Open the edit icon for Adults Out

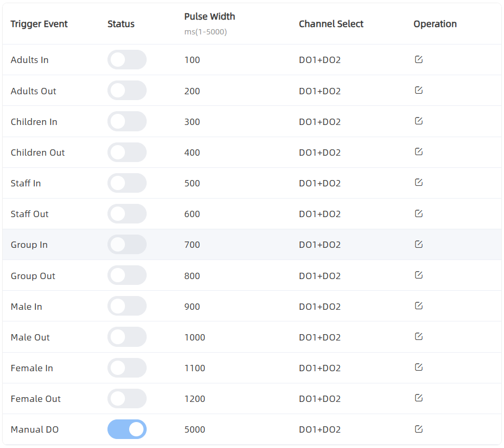coord(418,90)
